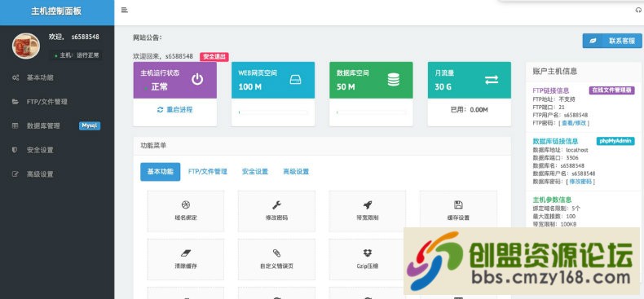Open the 缓存设置 save-disk tile
The image size is (644, 299).
click(458, 211)
